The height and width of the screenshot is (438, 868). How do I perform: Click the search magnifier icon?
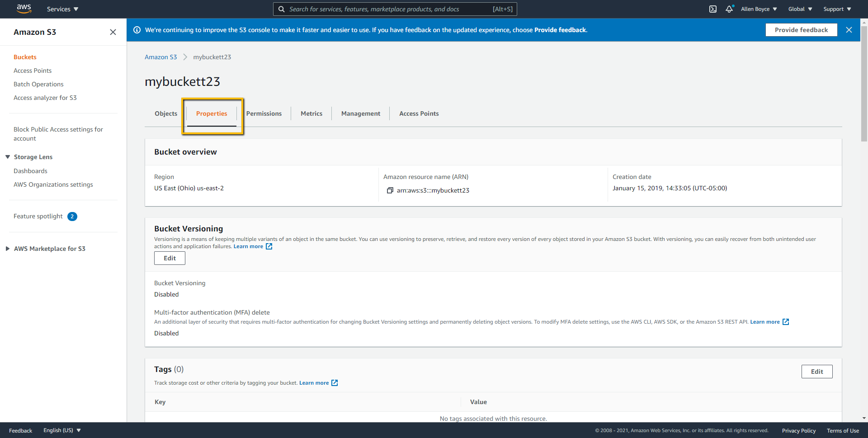coord(281,9)
